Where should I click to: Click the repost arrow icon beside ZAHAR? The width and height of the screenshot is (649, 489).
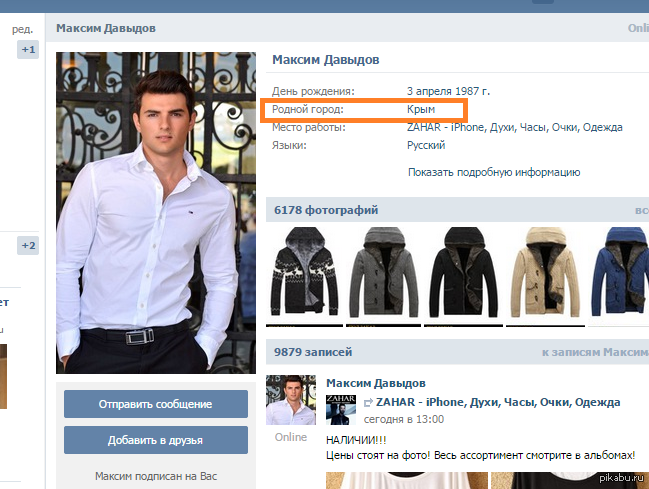pos(368,402)
